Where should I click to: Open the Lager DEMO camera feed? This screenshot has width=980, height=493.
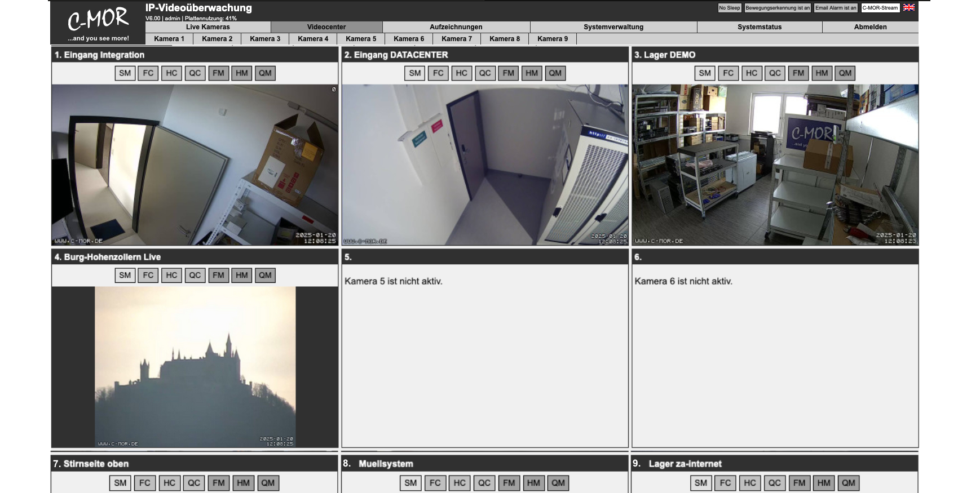(x=775, y=165)
